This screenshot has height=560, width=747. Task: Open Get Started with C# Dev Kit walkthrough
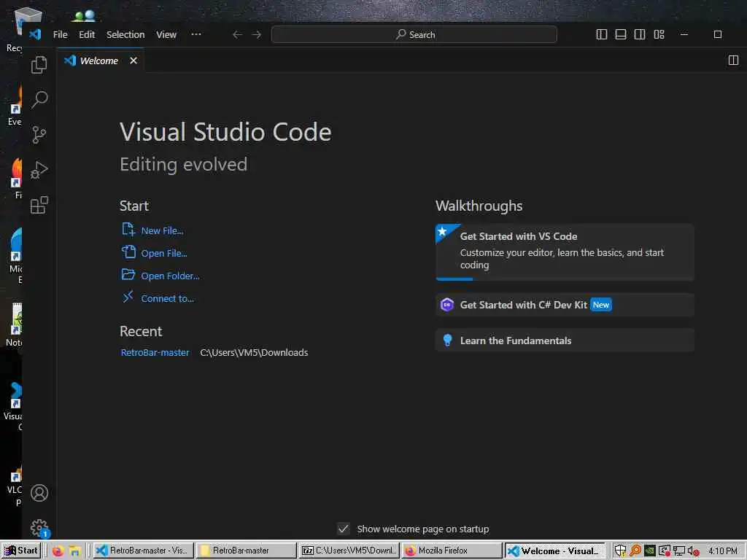click(x=565, y=305)
